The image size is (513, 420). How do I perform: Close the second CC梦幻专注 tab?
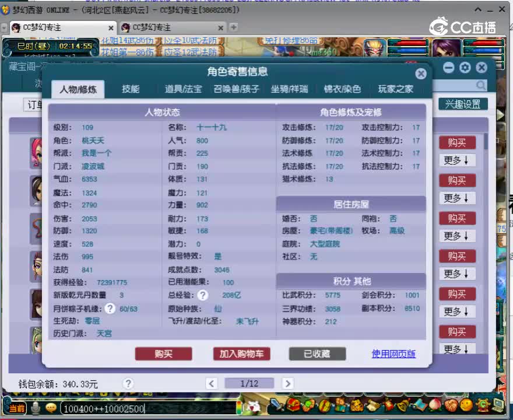pos(221,28)
